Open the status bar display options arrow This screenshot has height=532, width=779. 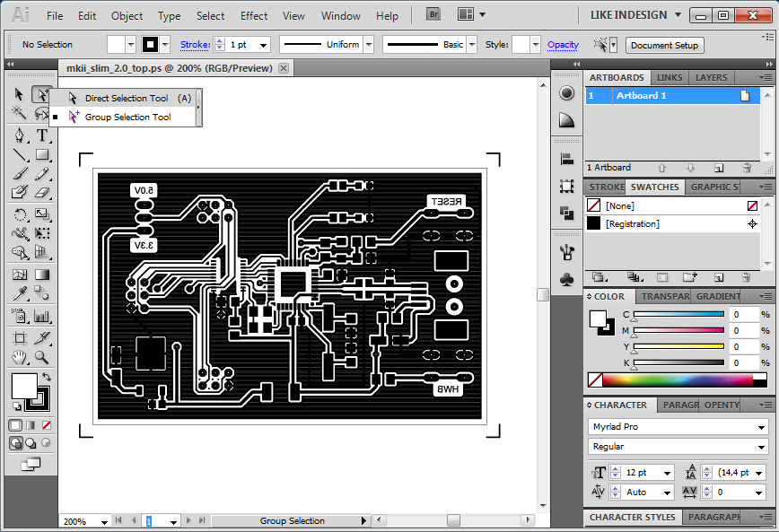(x=363, y=520)
